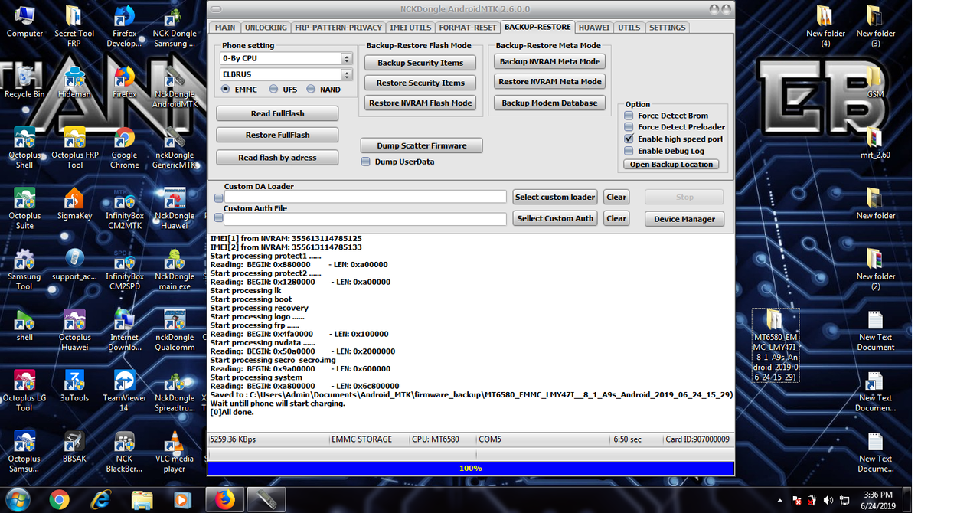Open the 3uTools desktop icon
The image size is (980, 513).
(x=74, y=386)
